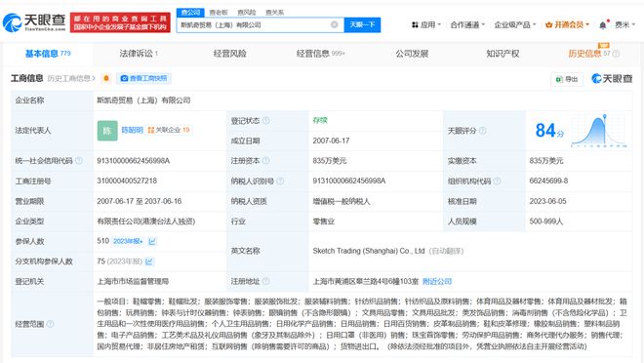The height and width of the screenshot is (363, 644).
Task: Click the score distribution chart
Action: 599,131
